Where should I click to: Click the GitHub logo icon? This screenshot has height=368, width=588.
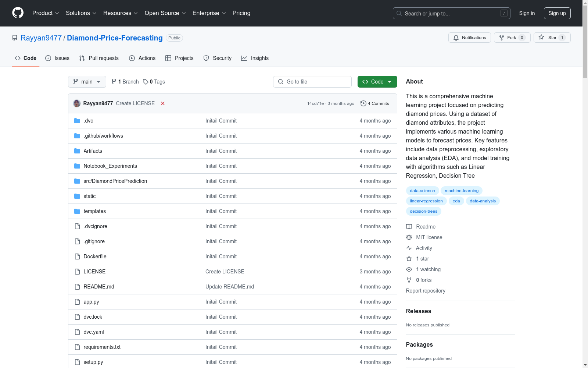click(x=18, y=13)
